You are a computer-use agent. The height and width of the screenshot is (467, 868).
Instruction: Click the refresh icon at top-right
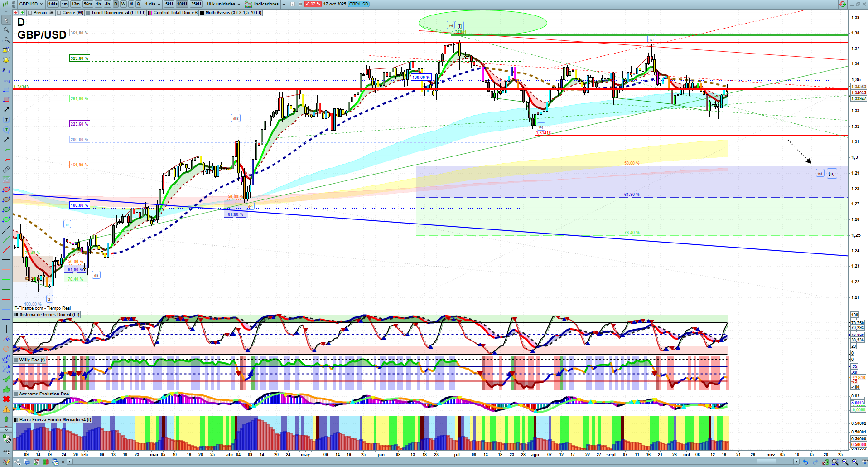842,4
